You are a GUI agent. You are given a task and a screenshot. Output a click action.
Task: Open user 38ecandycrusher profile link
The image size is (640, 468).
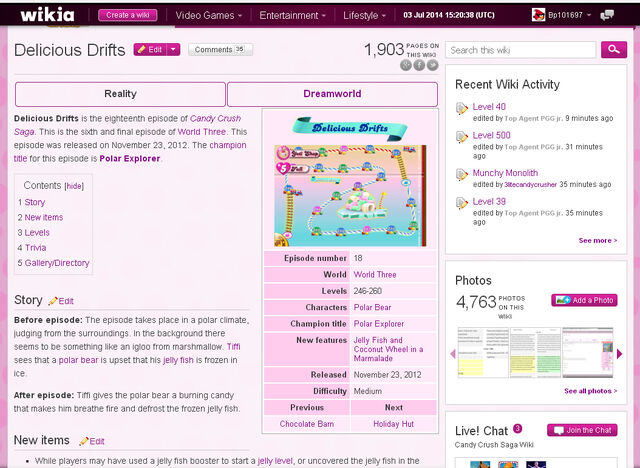[530, 185]
